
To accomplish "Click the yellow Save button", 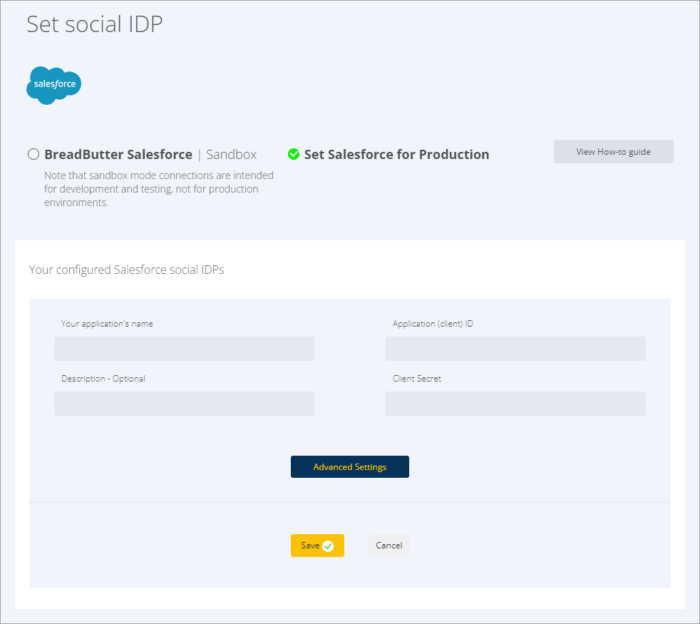I will point(317,545).
